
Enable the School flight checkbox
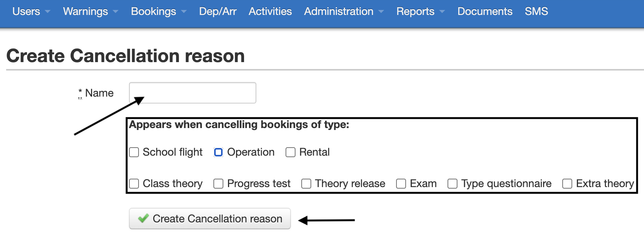(x=134, y=152)
